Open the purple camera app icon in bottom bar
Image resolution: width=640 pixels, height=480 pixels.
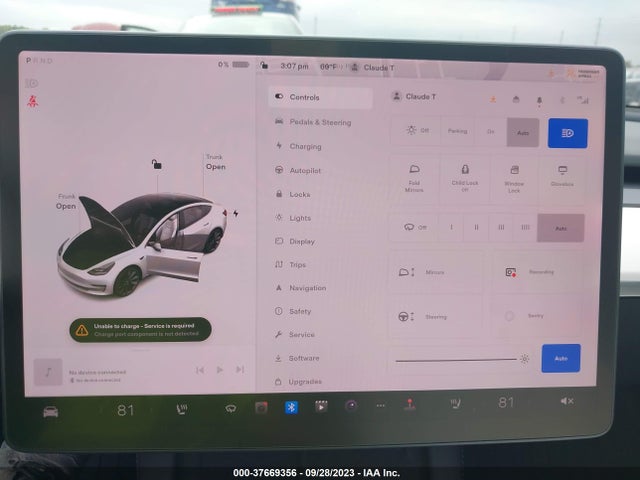point(351,406)
